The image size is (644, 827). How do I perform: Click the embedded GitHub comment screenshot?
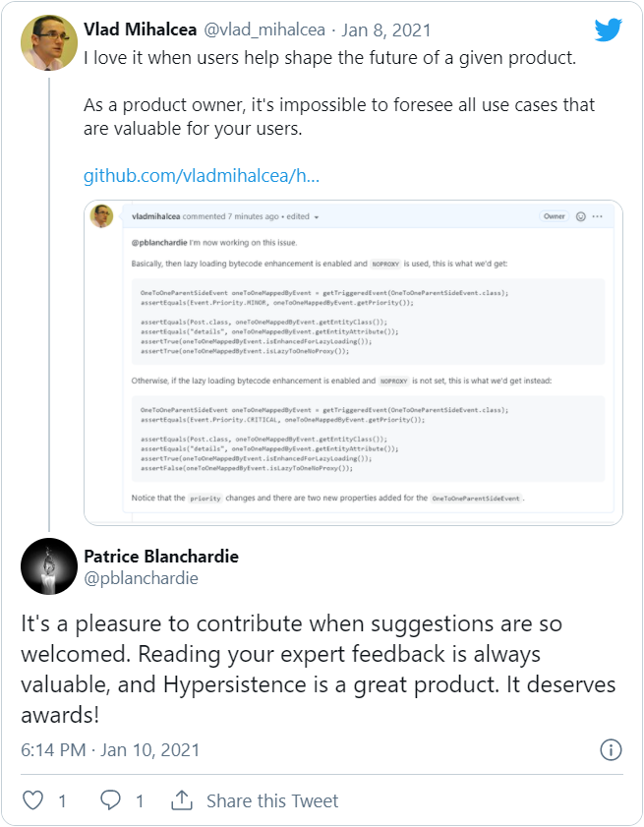354,369
